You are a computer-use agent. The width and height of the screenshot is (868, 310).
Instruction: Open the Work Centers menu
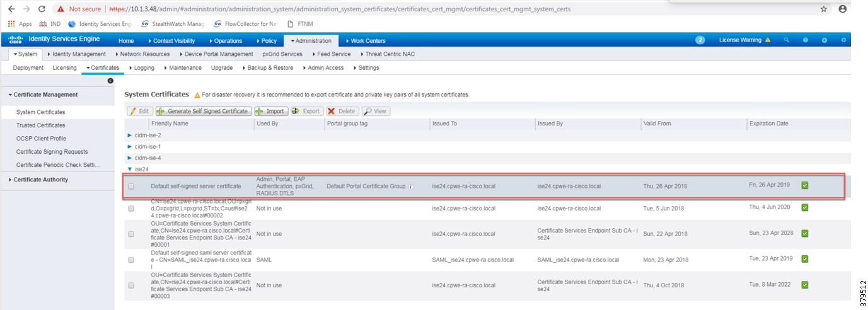click(366, 41)
